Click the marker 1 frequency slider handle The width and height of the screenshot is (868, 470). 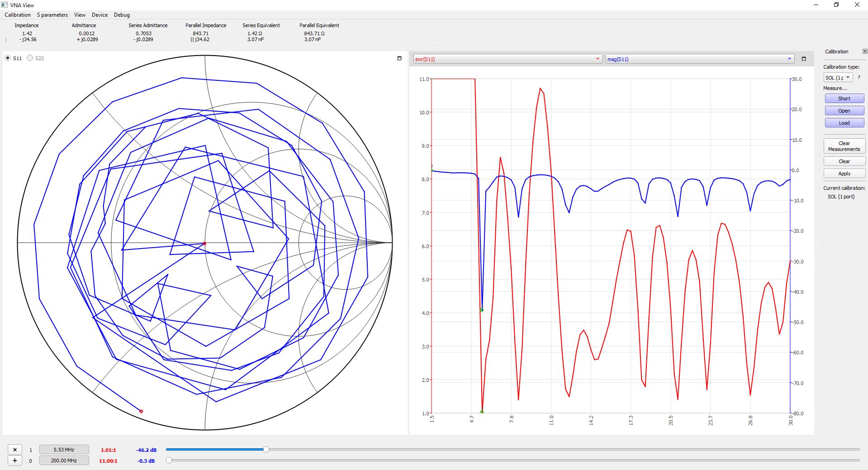pos(266,449)
